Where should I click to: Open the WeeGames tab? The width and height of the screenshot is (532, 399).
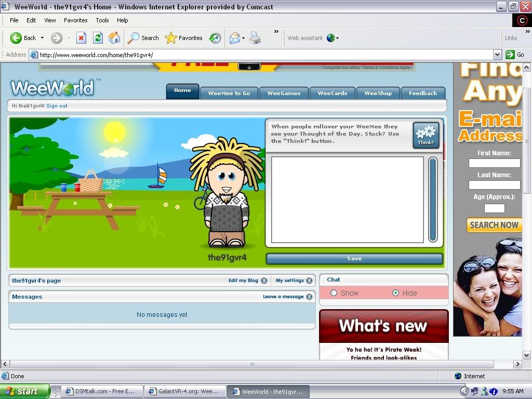(284, 93)
